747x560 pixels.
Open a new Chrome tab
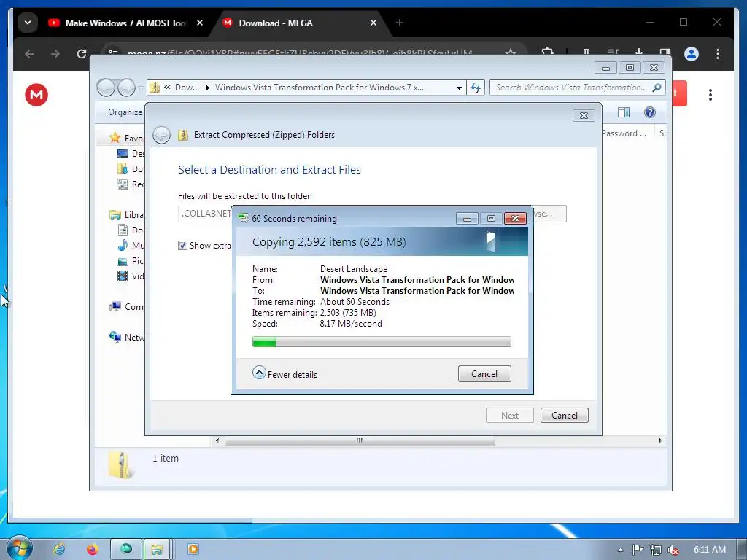tap(400, 23)
